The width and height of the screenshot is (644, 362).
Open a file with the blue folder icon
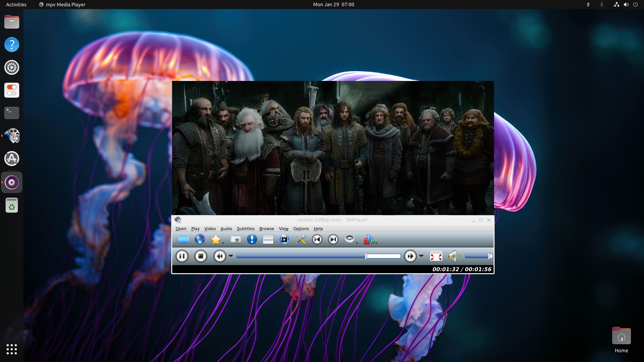coord(183,239)
